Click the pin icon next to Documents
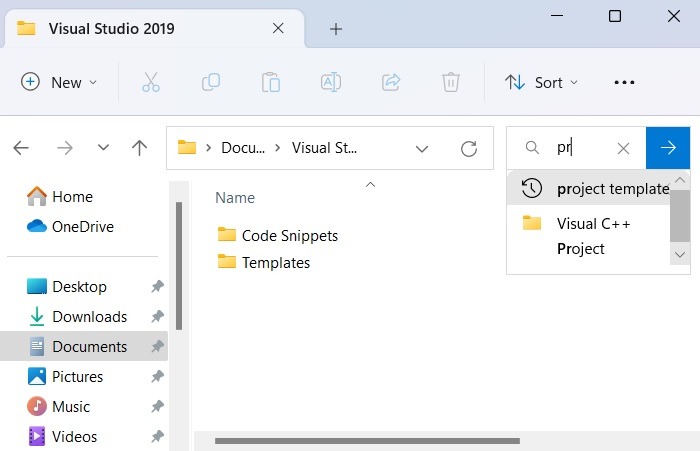This screenshot has height=451, width=700. (157, 347)
